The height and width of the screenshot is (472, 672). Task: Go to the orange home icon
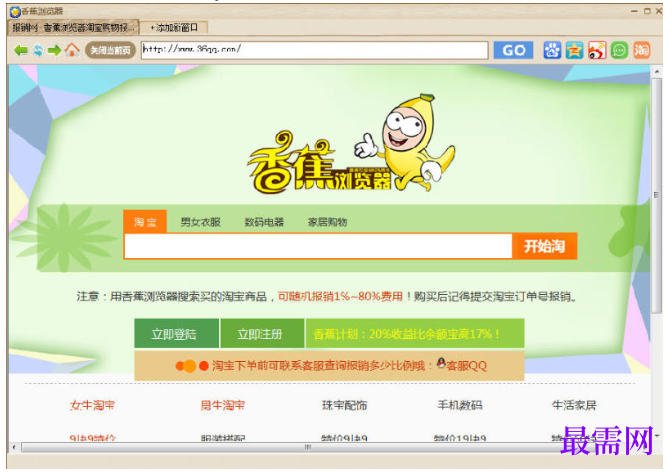[72, 50]
